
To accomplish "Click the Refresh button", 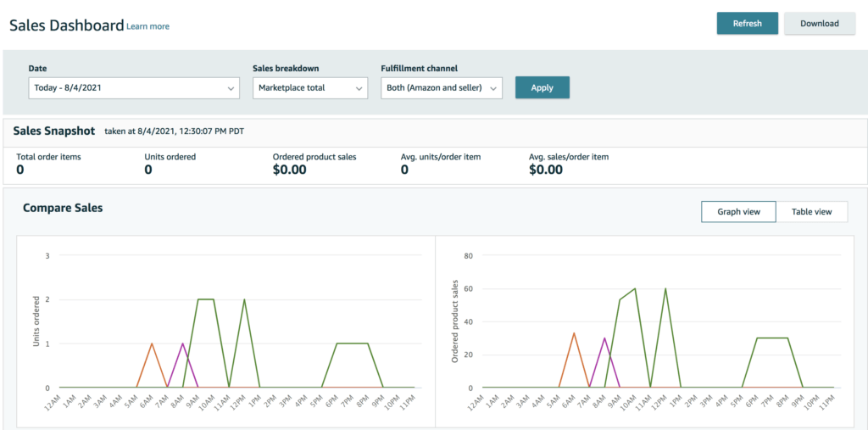I will (x=747, y=24).
